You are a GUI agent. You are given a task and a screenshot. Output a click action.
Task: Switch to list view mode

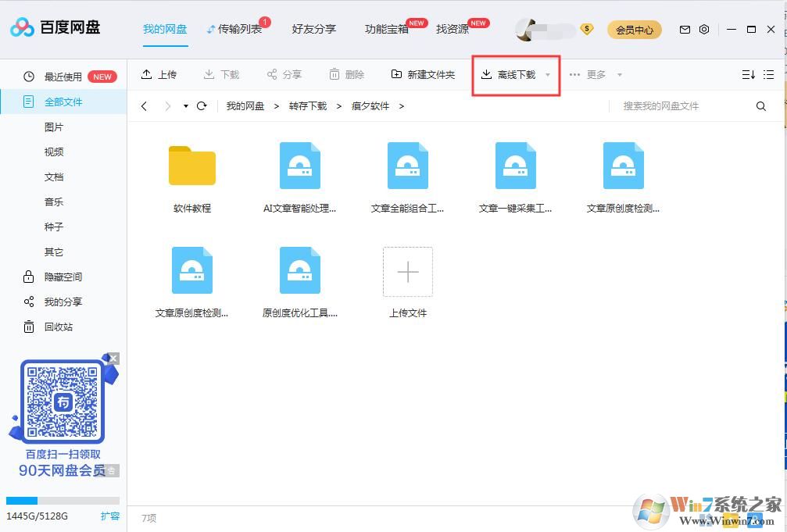(769, 73)
